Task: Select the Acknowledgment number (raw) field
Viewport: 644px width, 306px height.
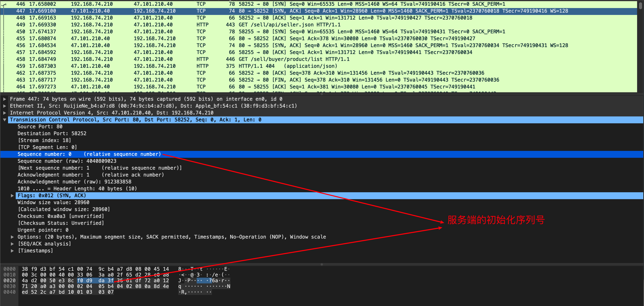Action: [74, 182]
